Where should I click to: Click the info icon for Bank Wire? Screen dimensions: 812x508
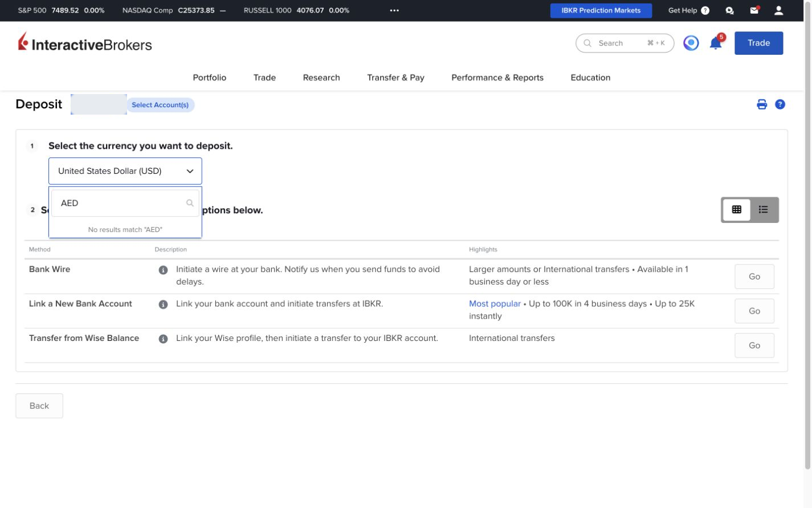point(163,270)
